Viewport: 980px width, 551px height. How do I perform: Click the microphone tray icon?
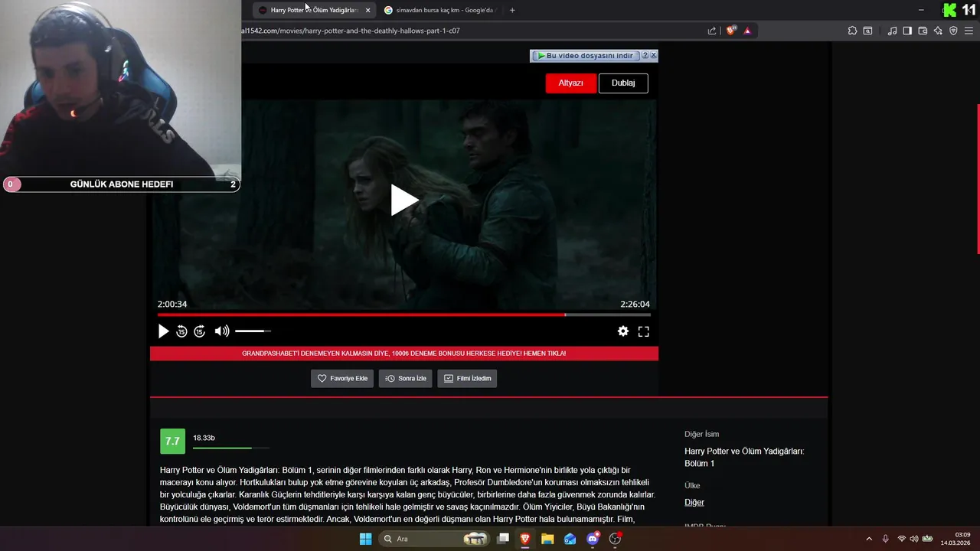[886, 539]
